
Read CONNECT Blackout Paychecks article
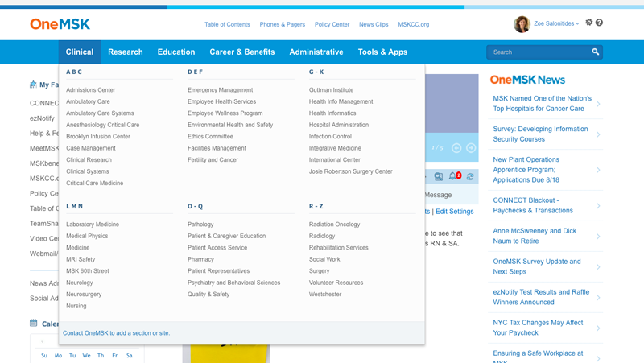point(533,205)
